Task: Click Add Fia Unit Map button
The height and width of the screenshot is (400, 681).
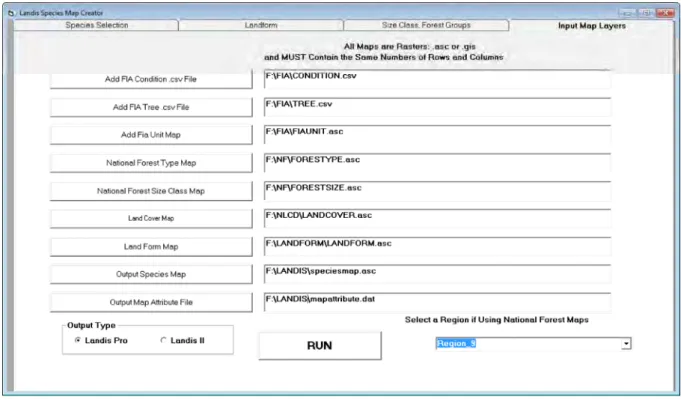Action: [x=151, y=135]
